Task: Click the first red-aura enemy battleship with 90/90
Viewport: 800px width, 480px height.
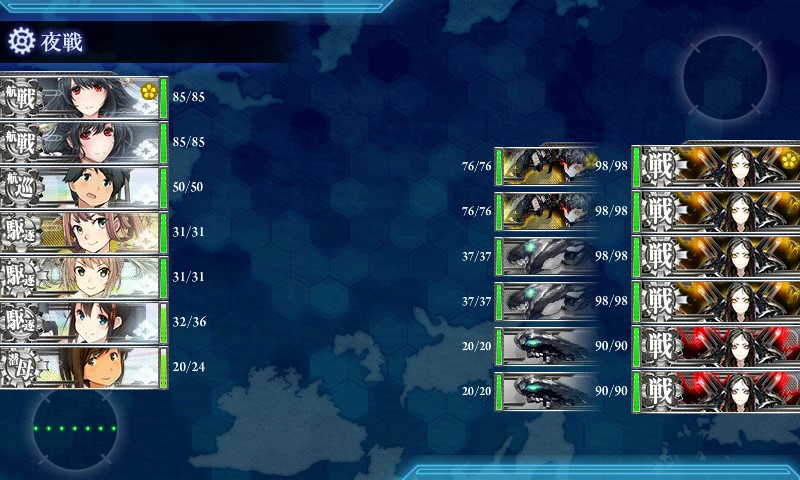Action: (x=715, y=347)
